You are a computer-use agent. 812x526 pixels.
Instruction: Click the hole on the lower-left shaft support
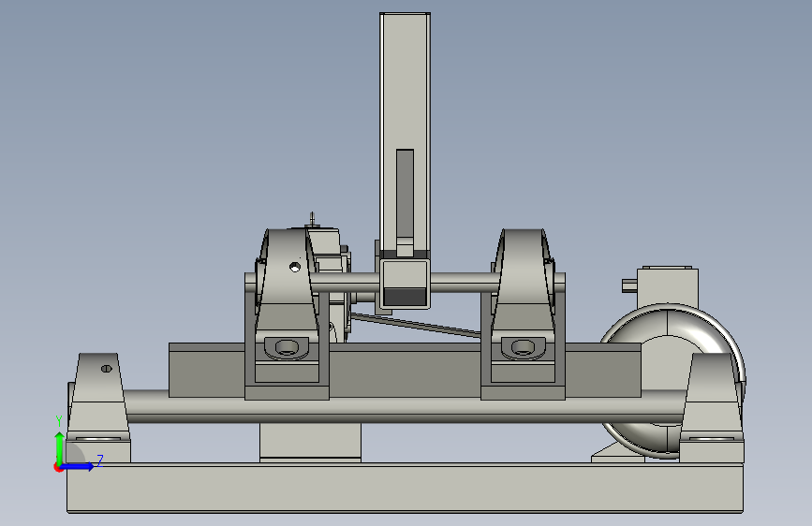[106, 369]
